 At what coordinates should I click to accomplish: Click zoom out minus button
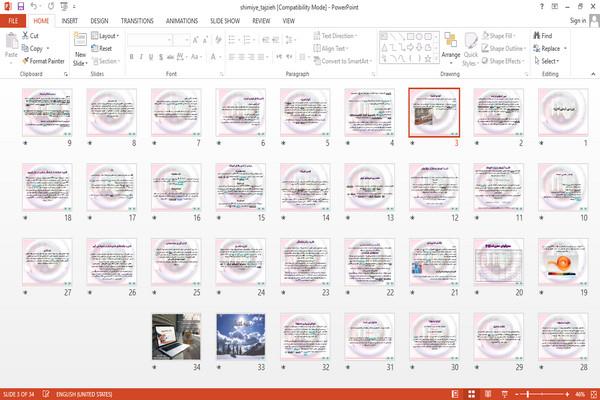[x=517, y=394]
